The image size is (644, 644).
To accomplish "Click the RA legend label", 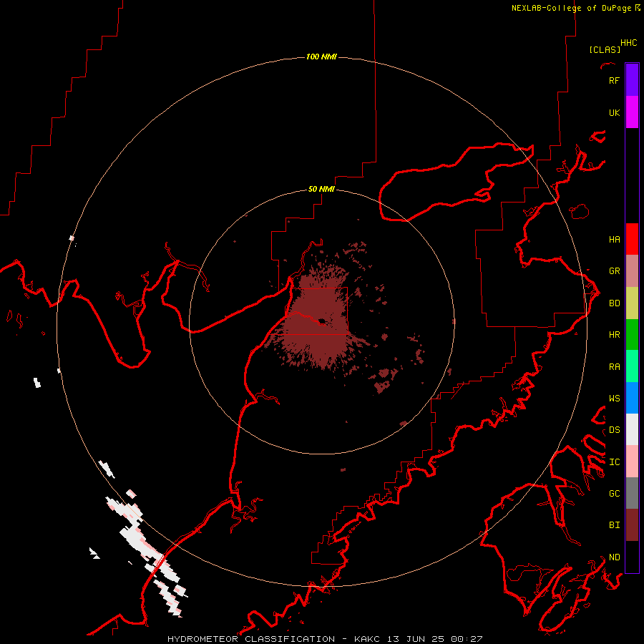I will [614, 366].
